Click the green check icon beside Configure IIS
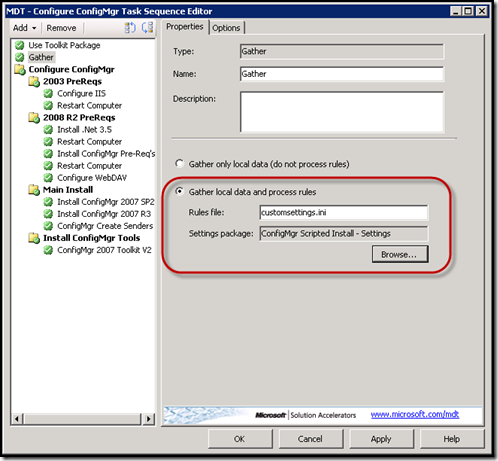The height and width of the screenshot is (461, 498). pos(48,93)
